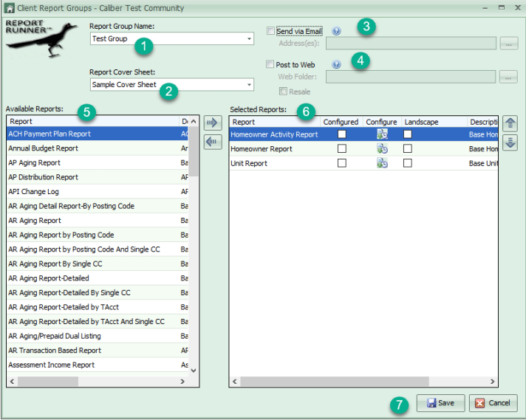The width and height of the screenshot is (526, 420).
Task: Select AR Aging Report by Posting Code And Single CC
Action: pyautogui.click(x=98, y=249)
